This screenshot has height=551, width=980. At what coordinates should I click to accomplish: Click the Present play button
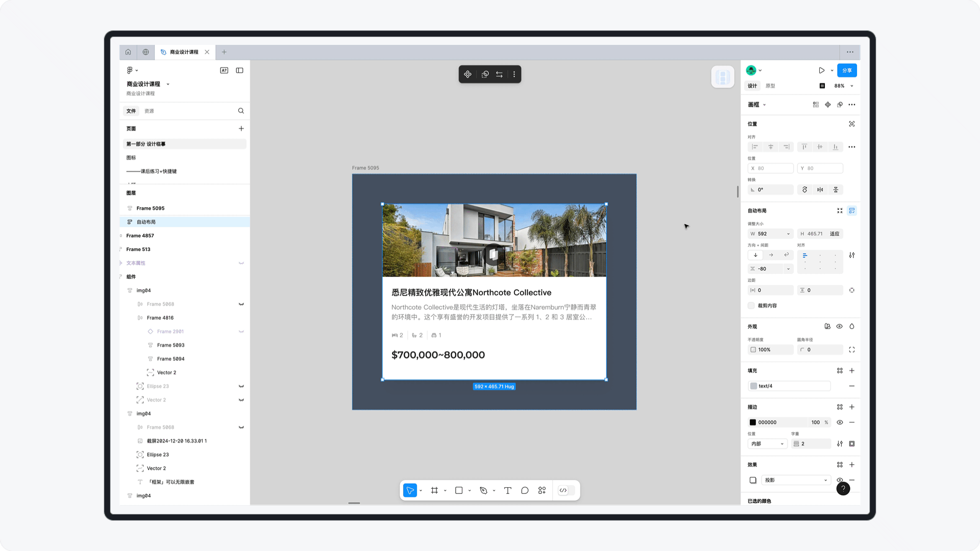[821, 70]
